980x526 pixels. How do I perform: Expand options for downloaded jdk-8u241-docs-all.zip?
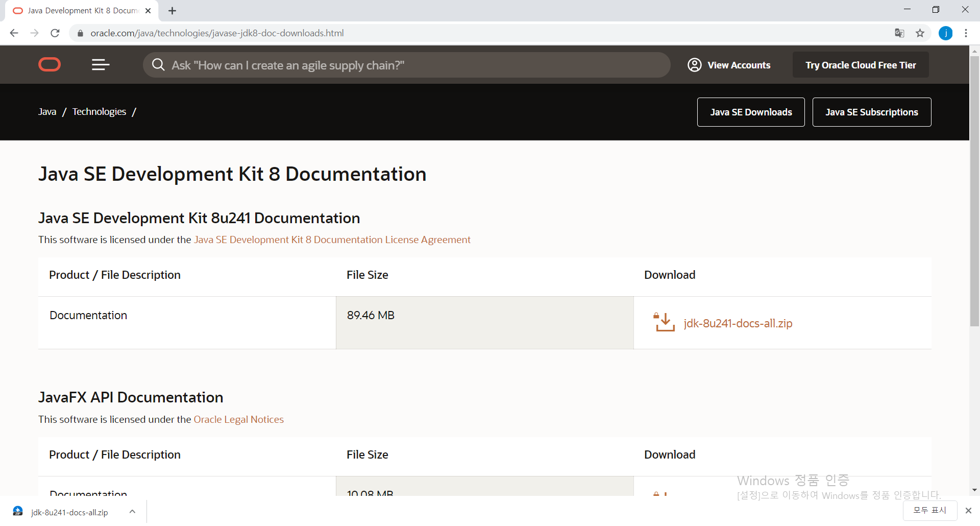pyautogui.click(x=132, y=511)
